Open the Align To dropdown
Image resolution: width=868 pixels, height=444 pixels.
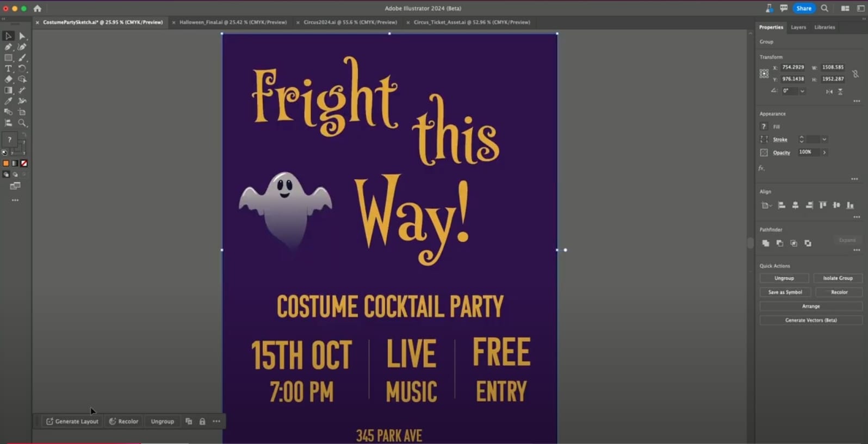point(766,205)
